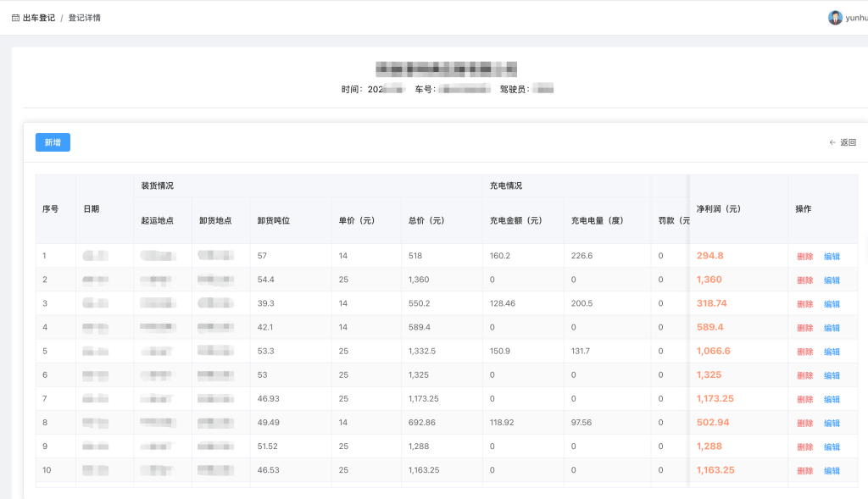Click the 充电情况 group header
The height and width of the screenshot is (499, 868).
click(x=506, y=186)
